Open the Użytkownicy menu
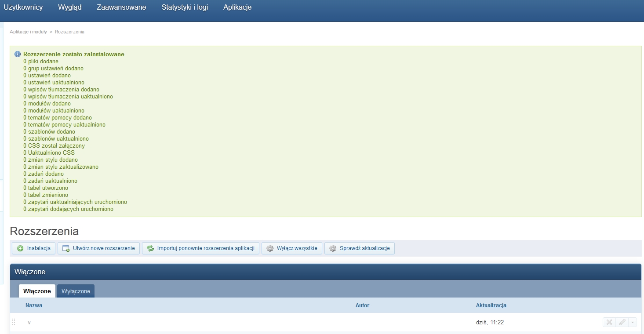The width and height of the screenshot is (644, 334). click(x=23, y=7)
